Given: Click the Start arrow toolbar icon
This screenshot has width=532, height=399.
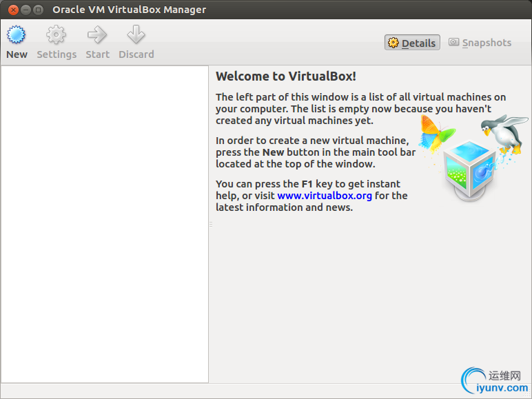Looking at the screenshot, I should (97, 42).
